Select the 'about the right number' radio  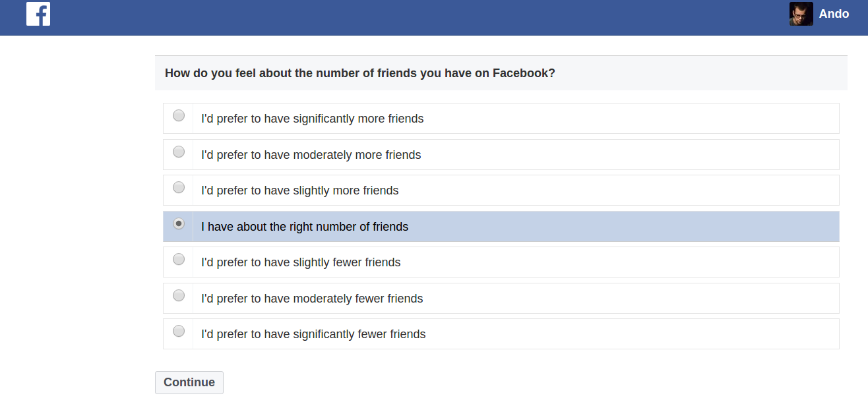(179, 224)
